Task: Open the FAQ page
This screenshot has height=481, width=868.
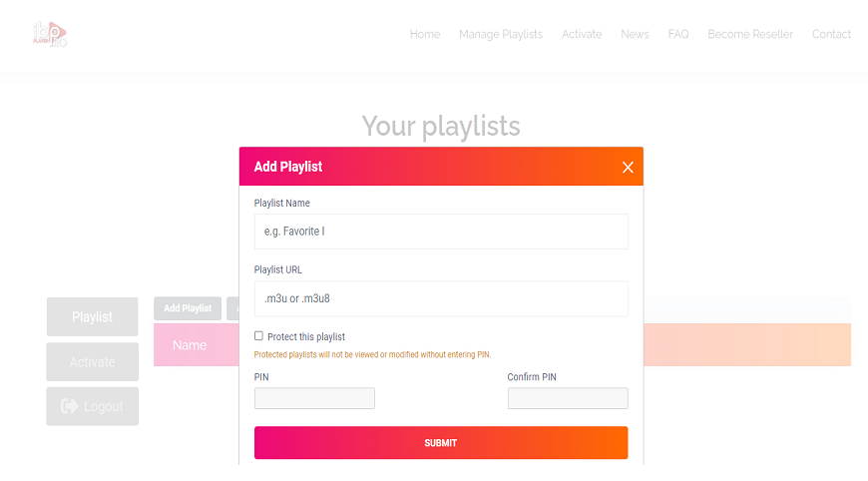Action: (678, 34)
